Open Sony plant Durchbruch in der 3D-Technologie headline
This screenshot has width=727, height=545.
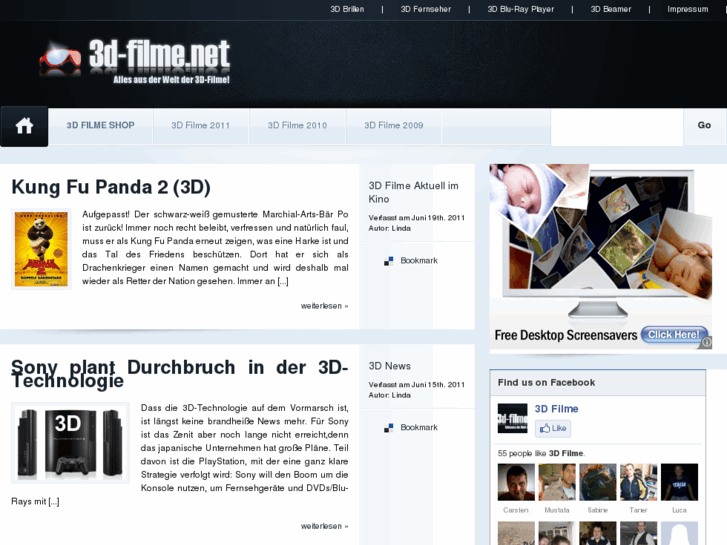click(179, 374)
